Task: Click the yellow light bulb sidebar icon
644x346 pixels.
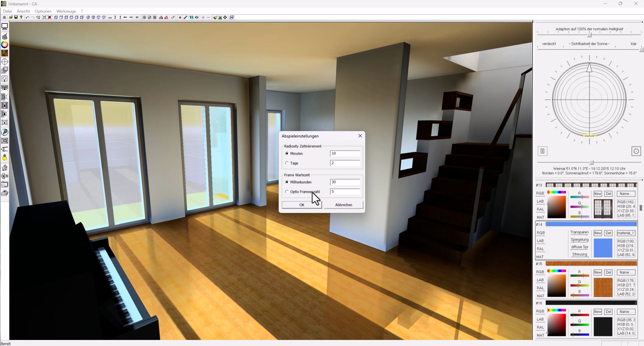Action: [x=5, y=158]
